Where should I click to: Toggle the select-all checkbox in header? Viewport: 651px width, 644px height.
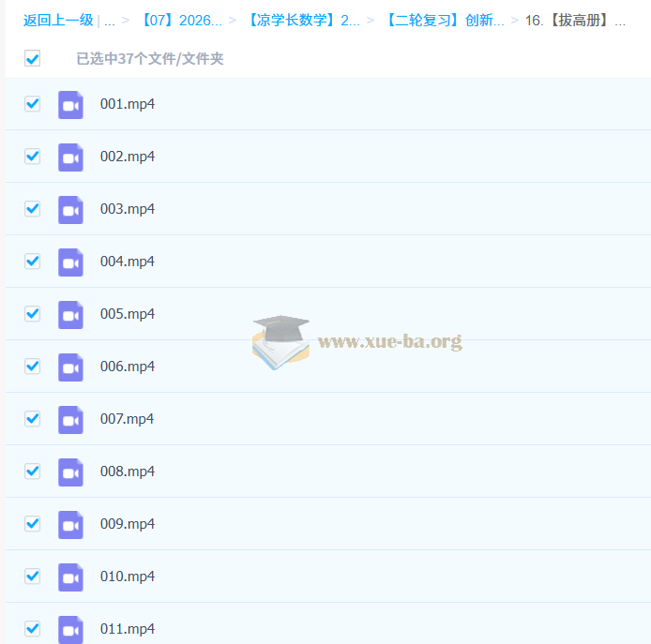click(33, 59)
